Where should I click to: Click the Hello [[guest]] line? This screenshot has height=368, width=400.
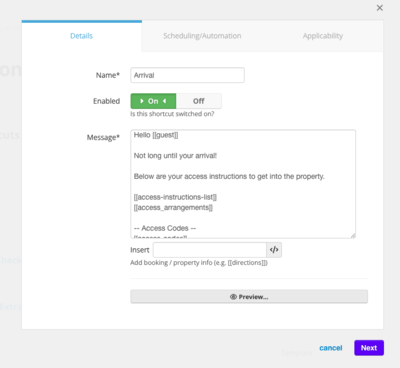tap(156, 135)
